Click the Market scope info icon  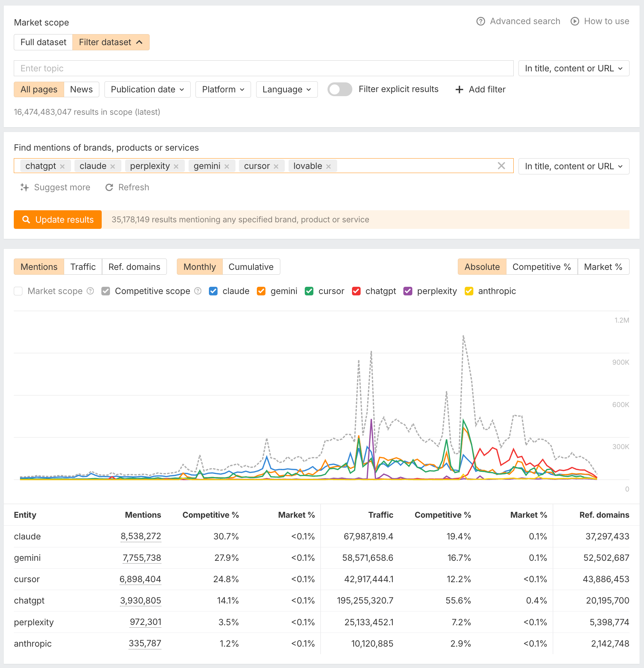90,291
